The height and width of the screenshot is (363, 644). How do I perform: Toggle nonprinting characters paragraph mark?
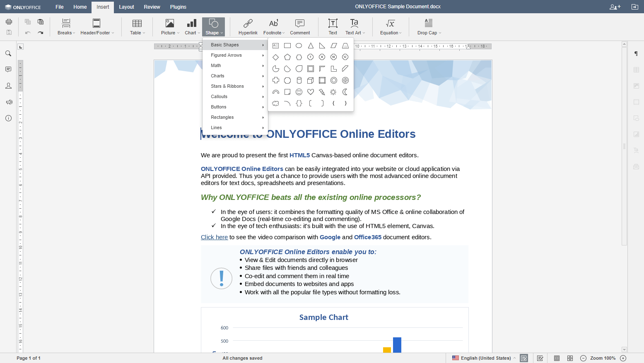click(x=636, y=53)
